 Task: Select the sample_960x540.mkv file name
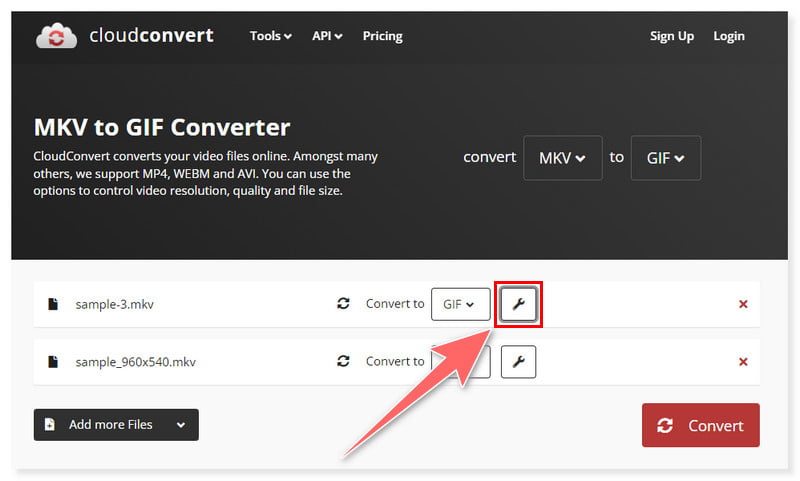(135, 362)
